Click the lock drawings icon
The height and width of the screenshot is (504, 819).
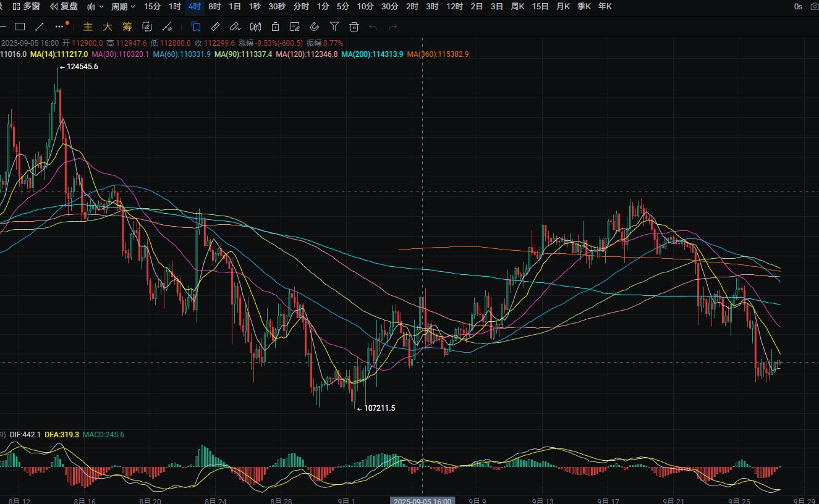[275, 27]
